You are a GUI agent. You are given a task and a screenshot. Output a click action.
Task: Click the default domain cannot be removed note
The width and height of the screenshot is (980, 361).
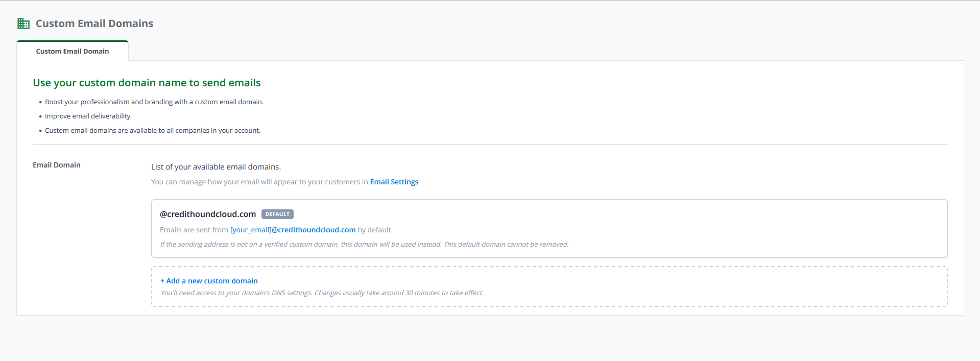(x=365, y=244)
